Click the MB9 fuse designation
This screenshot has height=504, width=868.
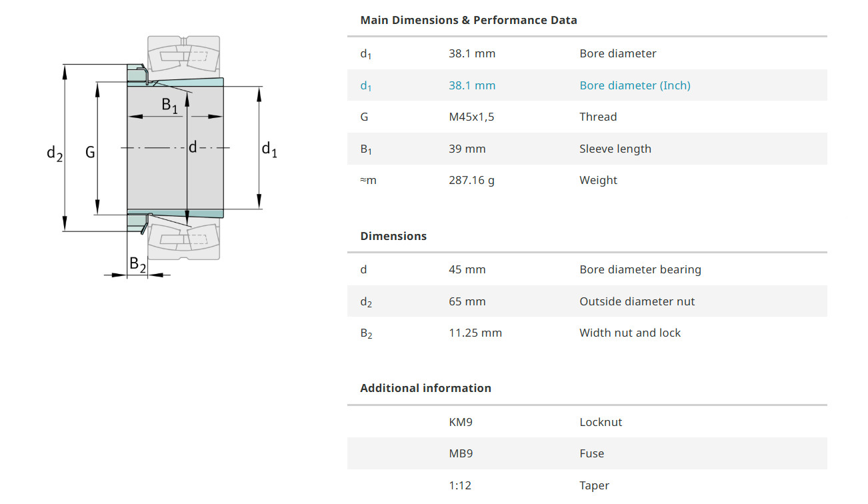click(x=461, y=453)
